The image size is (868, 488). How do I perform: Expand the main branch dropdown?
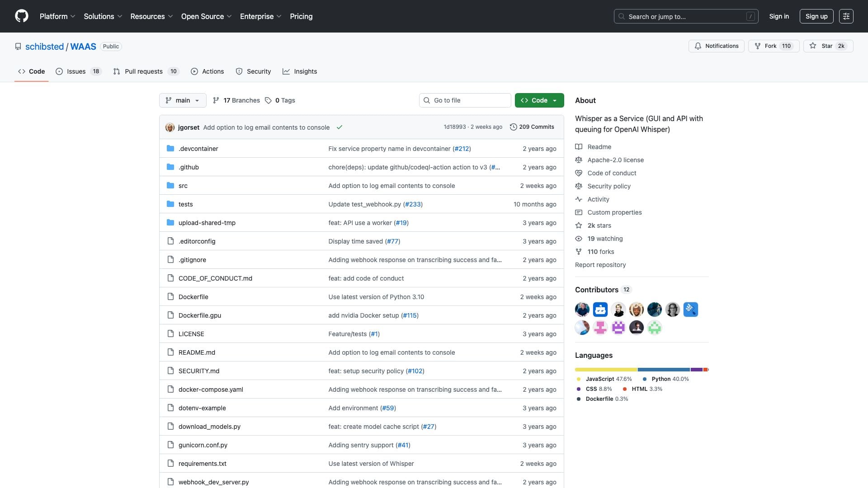[183, 100]
